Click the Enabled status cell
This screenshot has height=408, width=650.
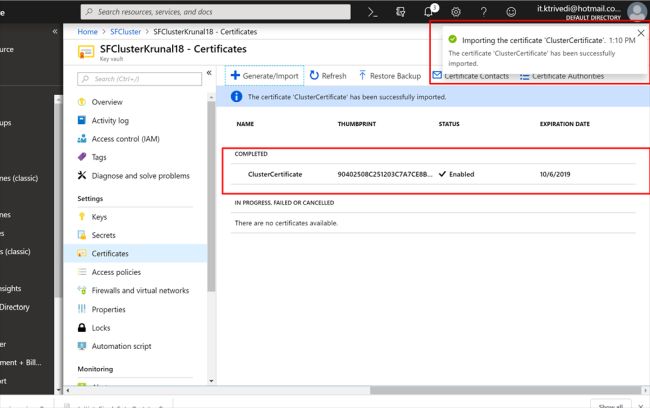click(x=456, y=174)
